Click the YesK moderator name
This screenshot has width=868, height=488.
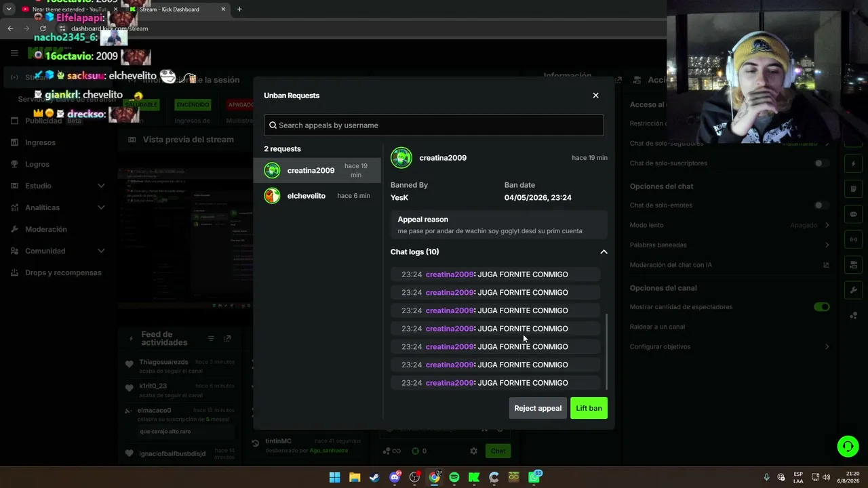[399, 198]
